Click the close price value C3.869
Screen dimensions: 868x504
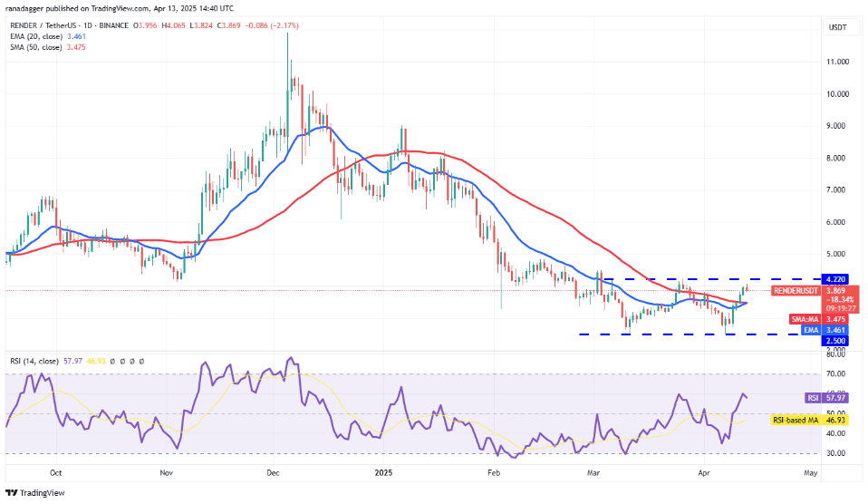pos(228,25)
